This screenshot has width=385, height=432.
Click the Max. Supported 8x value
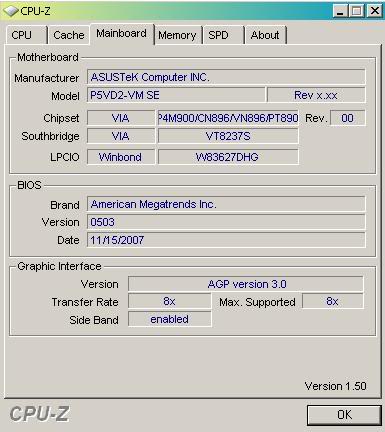tap(333, 301)
